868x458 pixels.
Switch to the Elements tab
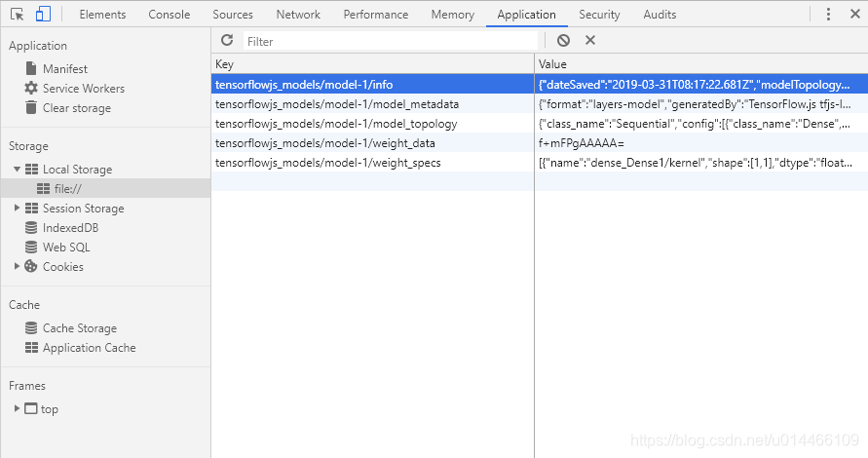point(102,15)
